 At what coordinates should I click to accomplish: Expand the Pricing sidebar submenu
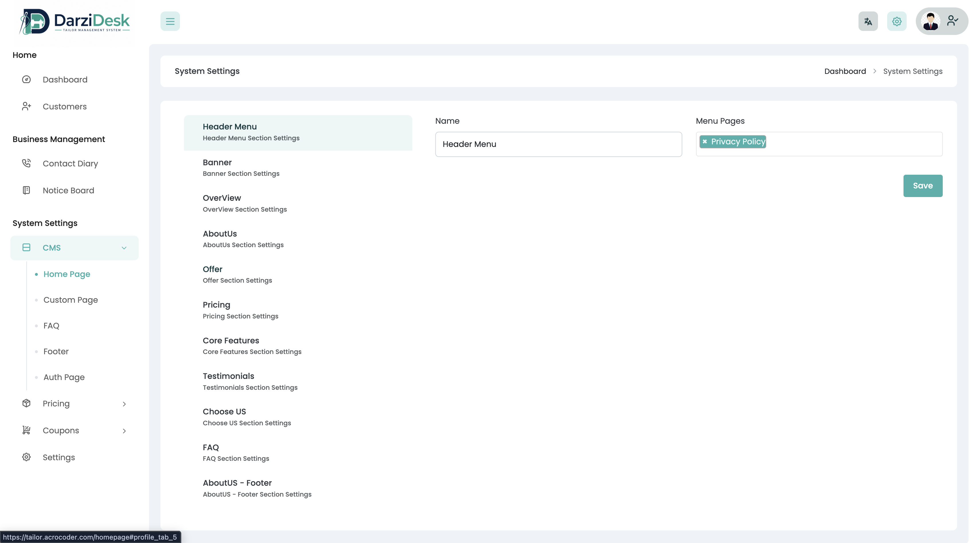124,404
